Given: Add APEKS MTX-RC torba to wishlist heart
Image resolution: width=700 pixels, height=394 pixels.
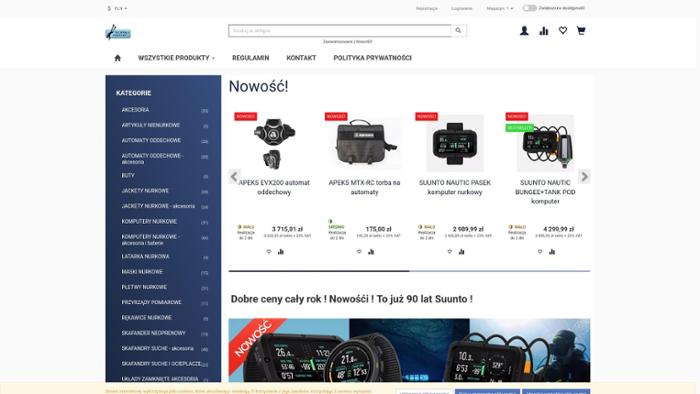Looking at the screenshot, I should tap(359, 252).
